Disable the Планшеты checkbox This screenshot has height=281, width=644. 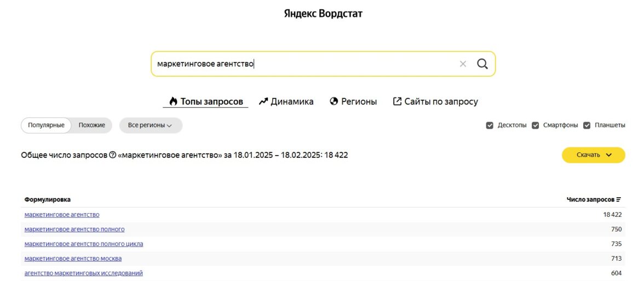click(586, 125)
